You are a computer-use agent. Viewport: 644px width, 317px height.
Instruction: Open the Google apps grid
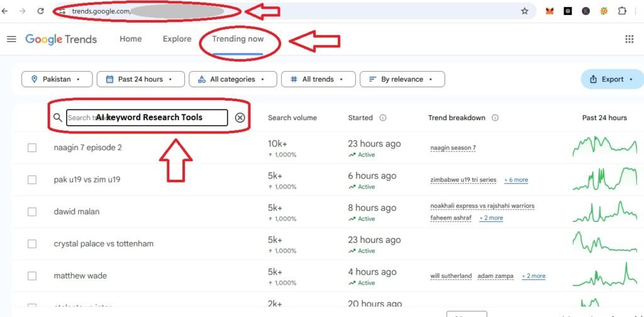629,39
